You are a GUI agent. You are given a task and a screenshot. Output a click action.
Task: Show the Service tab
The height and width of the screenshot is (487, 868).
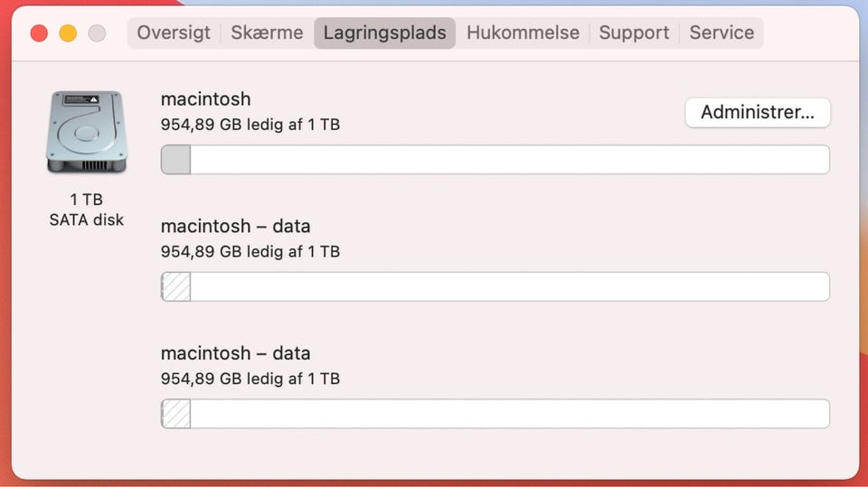722,33
